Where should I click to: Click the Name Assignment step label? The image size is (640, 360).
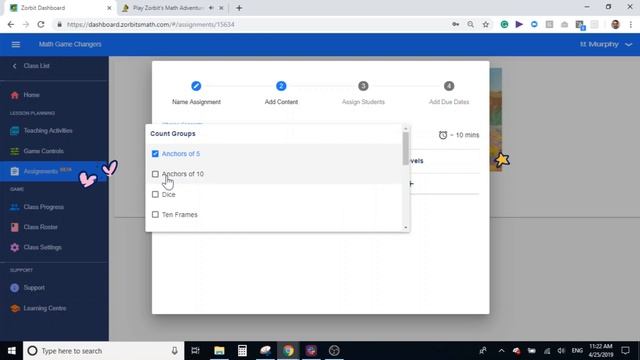(x=196, y=102)
